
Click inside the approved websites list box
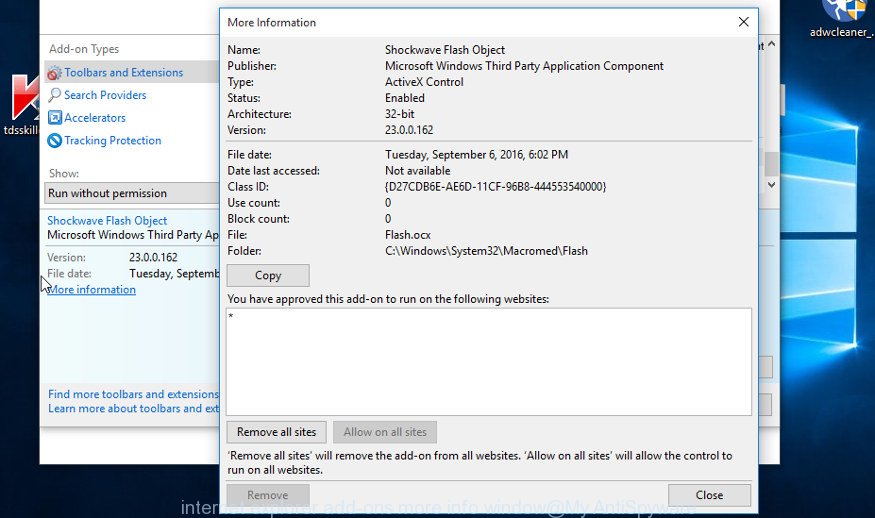[489, 362]
